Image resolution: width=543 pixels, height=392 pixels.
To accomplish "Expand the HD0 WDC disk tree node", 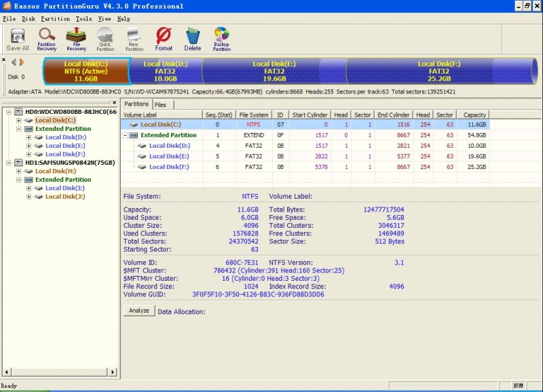I will (x=8, y=111).
